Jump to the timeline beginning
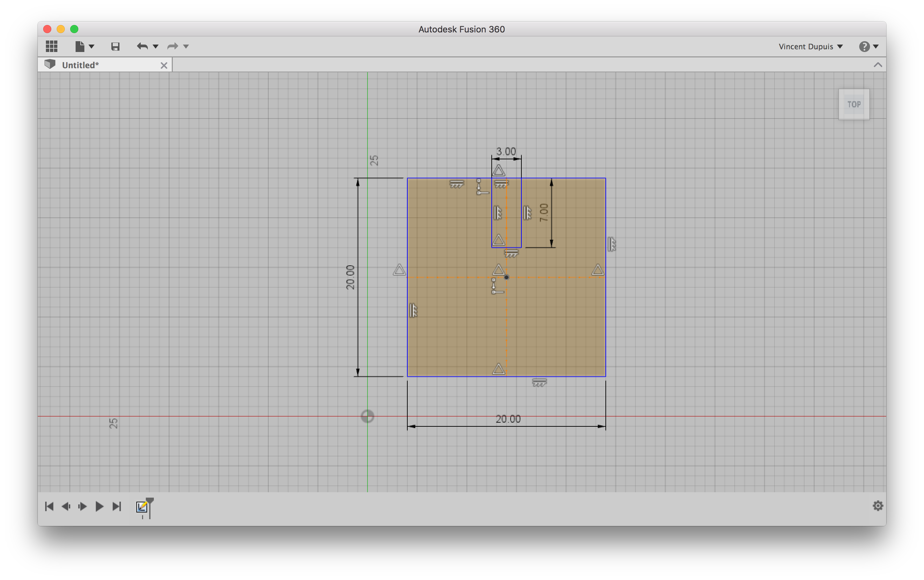This screenshot has height=580, width=924. pyautogui.click(x=49, y=506)
